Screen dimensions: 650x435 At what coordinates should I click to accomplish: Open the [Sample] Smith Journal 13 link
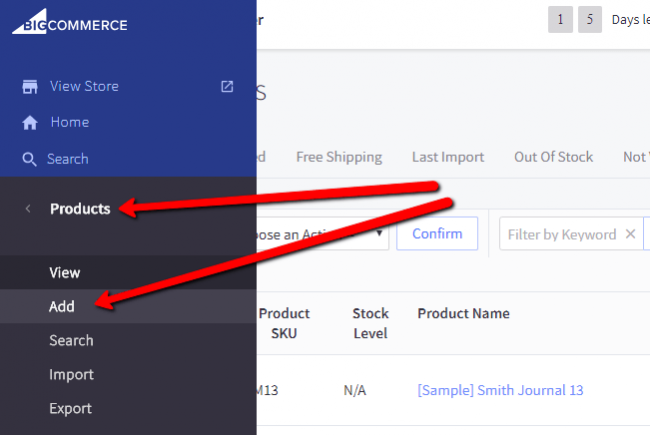pyautogui.click(x=500, y=390)
